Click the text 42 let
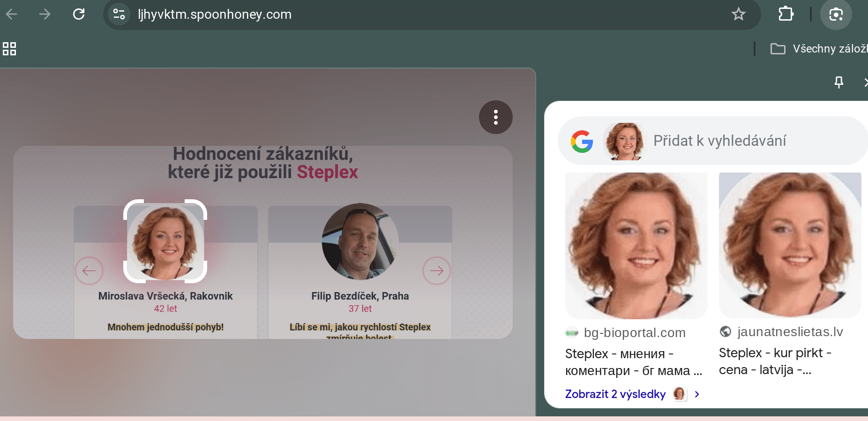The width and height of the screenshot is (868, 421). pyautogui.click(x=165, y=309)
